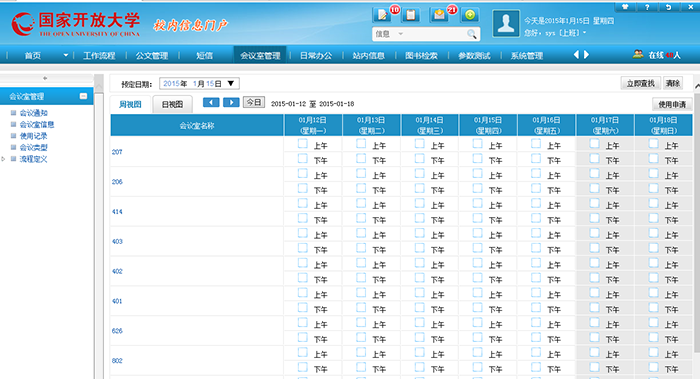Open the clipboard notes icon in header
700x379 pixels.
pyautogui.click(x=410, y=15)
